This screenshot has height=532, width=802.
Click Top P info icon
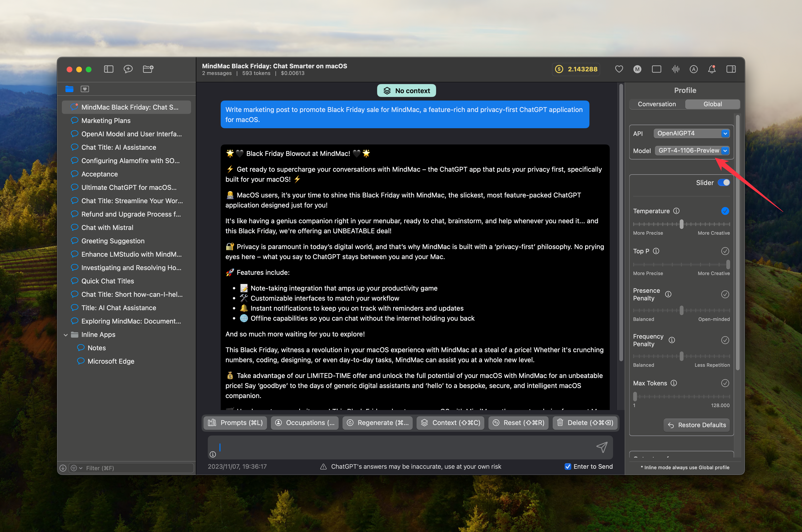[656, 251]
